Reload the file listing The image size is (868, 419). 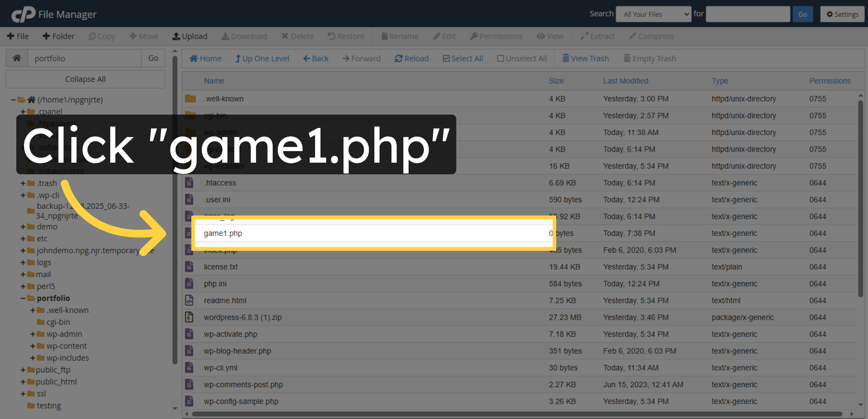click(x=411, y=58)
